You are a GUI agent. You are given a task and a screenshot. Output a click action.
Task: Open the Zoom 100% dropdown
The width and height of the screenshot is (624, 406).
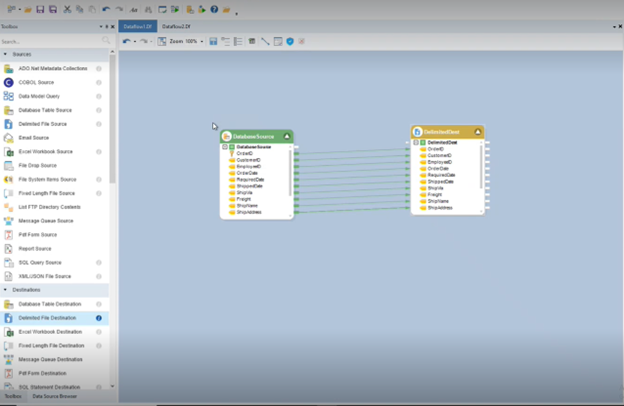tap(201, 41)
